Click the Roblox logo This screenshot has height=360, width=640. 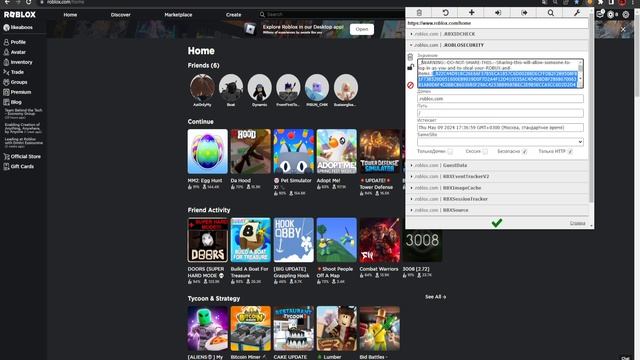tap(20, 15)
